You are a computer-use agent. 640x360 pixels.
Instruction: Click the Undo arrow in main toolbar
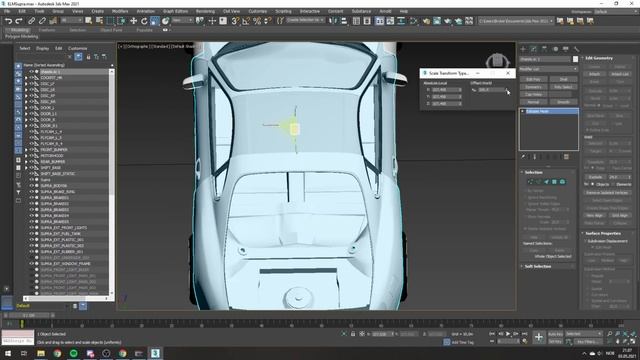point(8,21)
